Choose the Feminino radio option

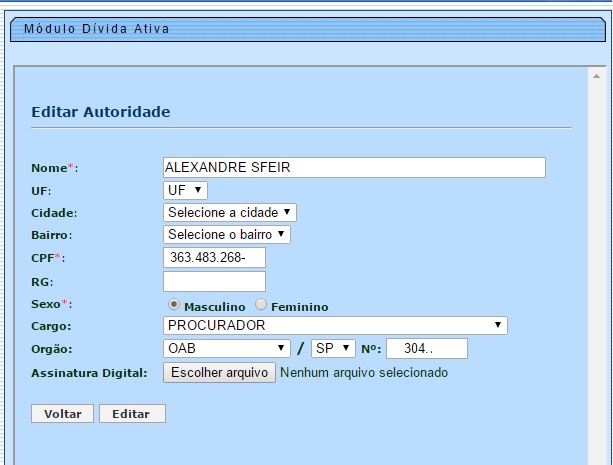(261, 305)
